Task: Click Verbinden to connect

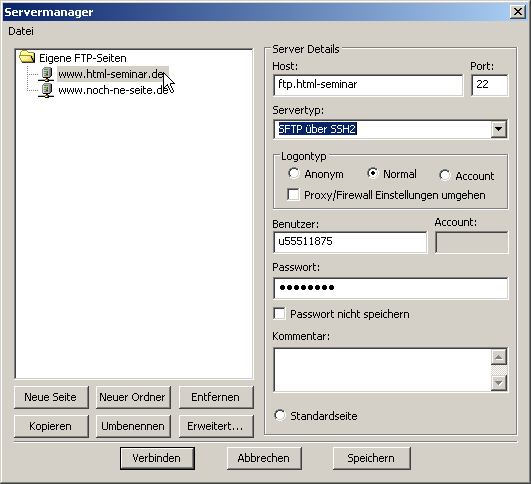Action: coord(157,458)
